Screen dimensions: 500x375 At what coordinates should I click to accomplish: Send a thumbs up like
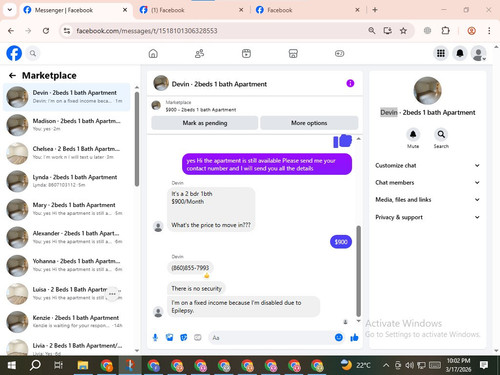[x=354, y=338]
